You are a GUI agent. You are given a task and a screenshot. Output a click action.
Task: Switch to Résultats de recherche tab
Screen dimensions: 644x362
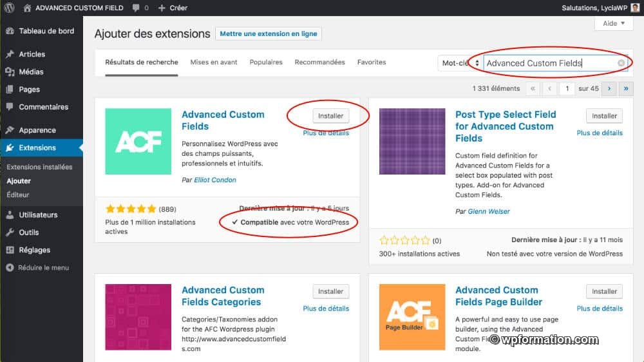pyautogui.click(x=142, y=62)
